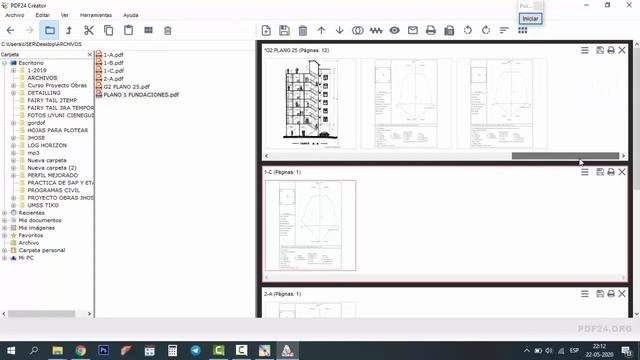Select file 1-A.pdf
This screenshot has height=360, width=640.
click(x=113, y=55)
